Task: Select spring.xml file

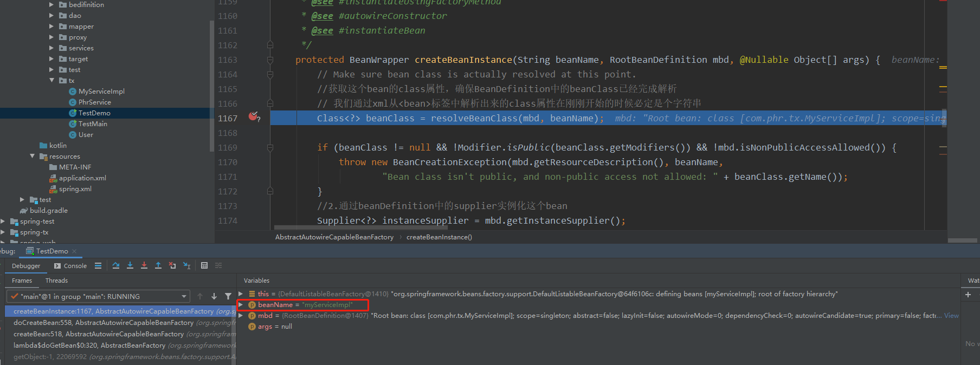Action: 75,188
